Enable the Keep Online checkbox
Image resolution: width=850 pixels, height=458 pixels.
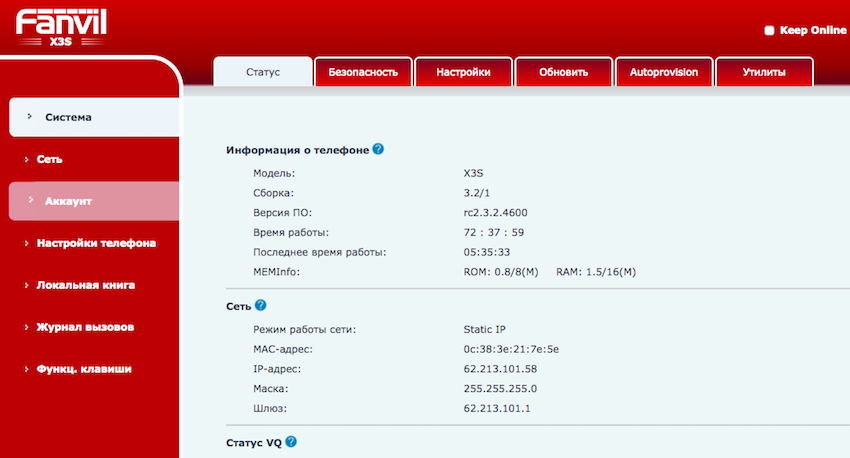coord(769,31)
